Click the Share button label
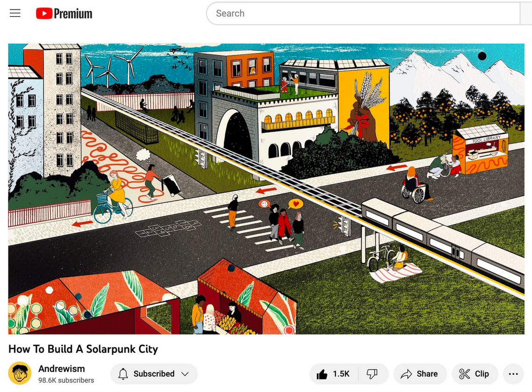 pyautogui.click(x=427, y=374)
